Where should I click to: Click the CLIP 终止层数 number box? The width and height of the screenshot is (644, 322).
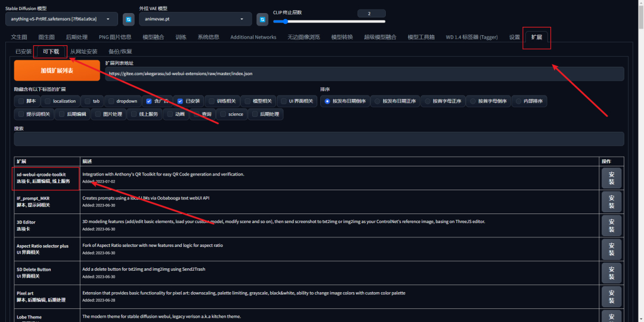click(x=371, y=14)
